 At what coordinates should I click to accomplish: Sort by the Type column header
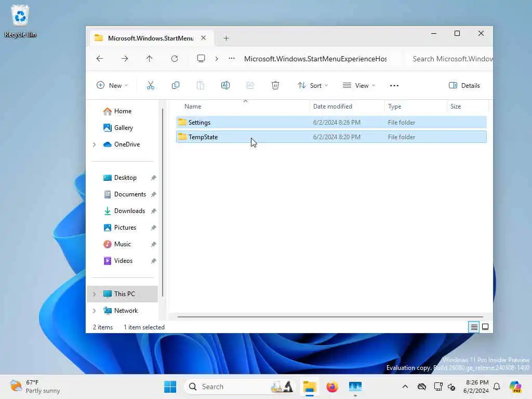point(394,106)
